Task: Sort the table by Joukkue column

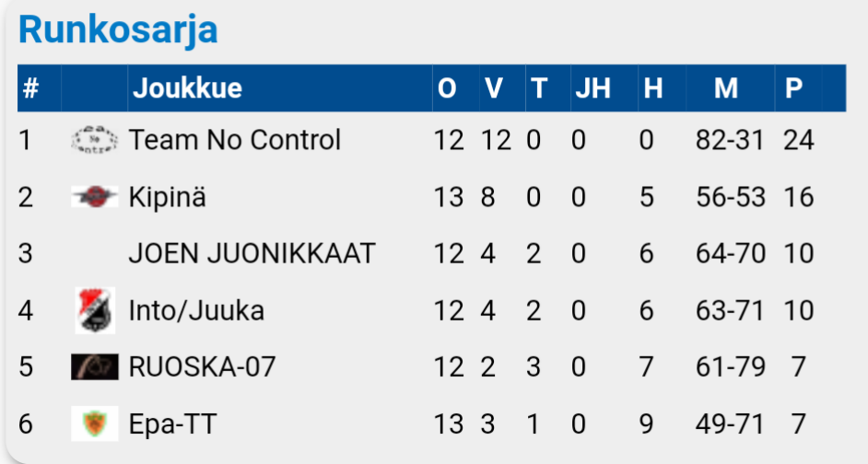Action: 188,88
